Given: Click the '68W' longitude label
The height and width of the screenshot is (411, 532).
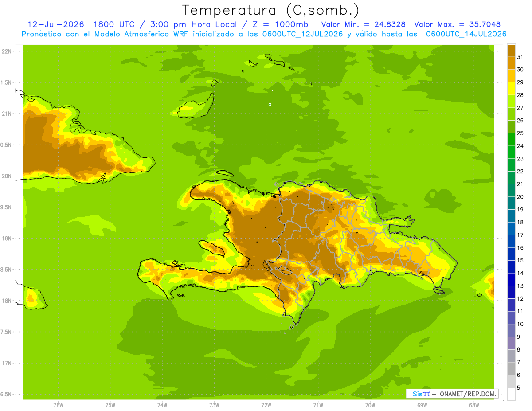Looking at the screenshot, I should click(474, 405).
